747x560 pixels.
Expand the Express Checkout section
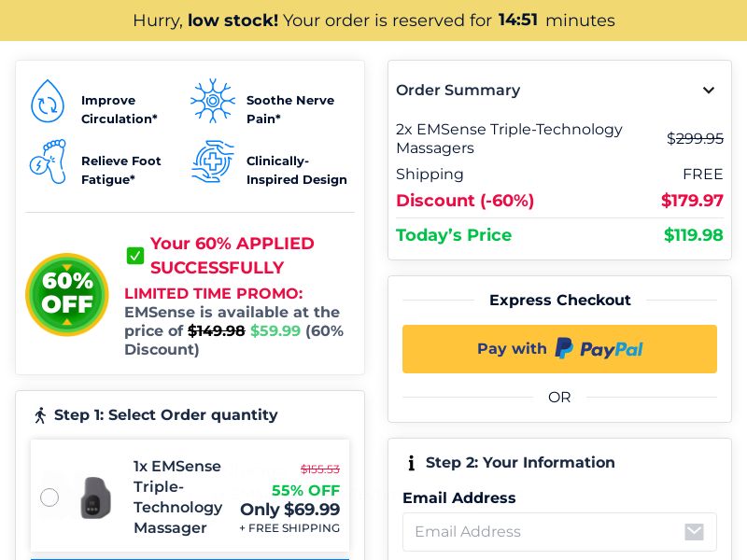point(559,300)
